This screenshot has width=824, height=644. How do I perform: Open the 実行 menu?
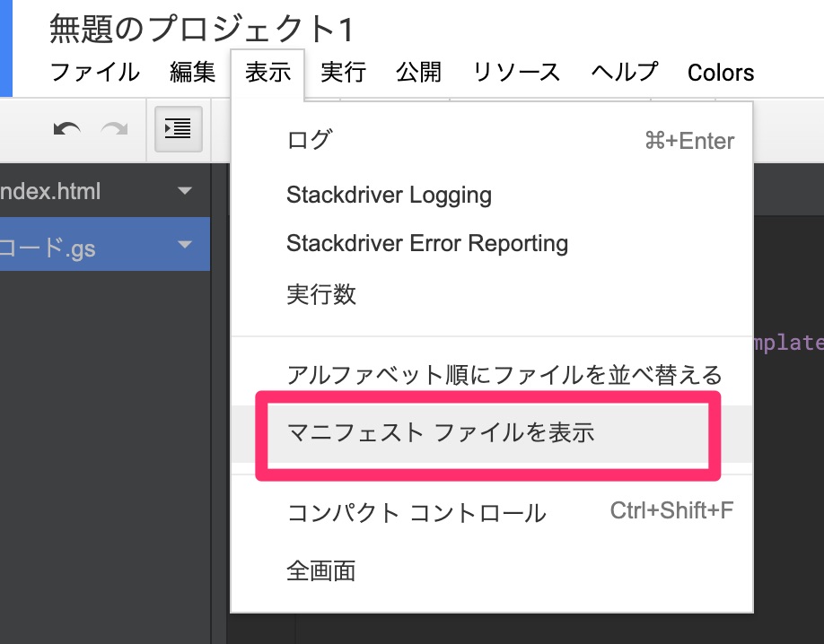tap(343, 73)
